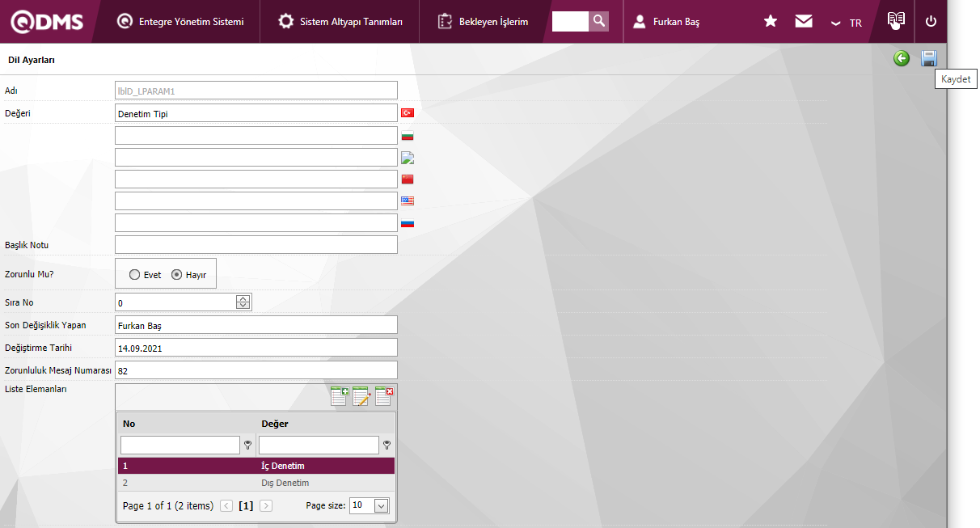Click the QDMS logo
This screenshot has height=528, width=980.
tap(47, 22)
